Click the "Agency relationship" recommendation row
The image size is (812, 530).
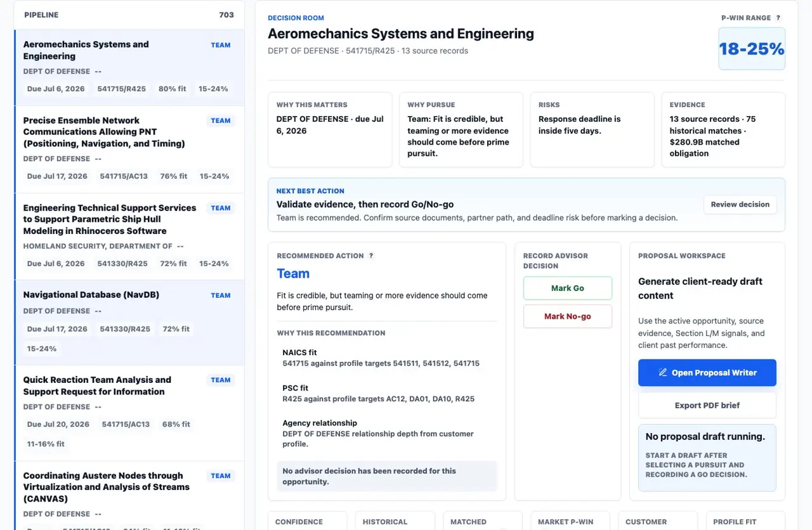tap(387, 434)
